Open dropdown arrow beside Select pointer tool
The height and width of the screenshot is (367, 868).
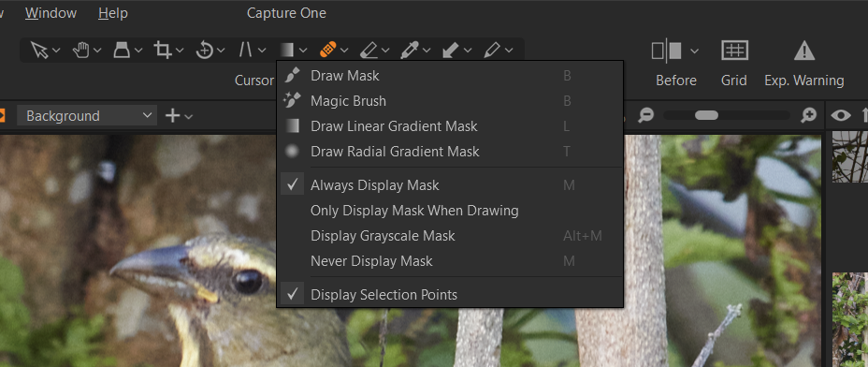(x=56, y=51)
